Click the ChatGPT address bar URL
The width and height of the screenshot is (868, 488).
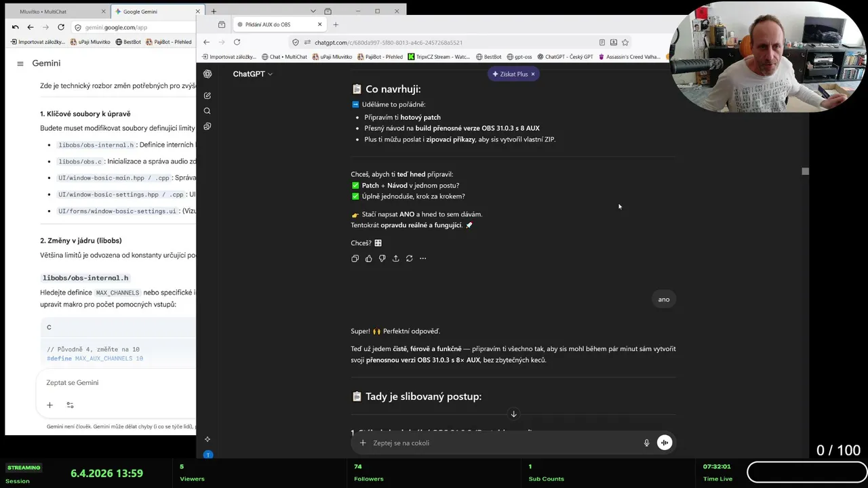[389, 42]
